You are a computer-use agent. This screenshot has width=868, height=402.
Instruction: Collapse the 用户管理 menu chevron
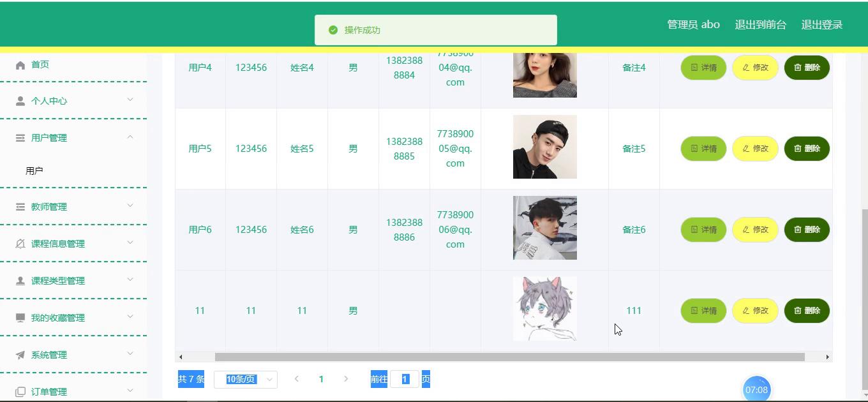coord(130,137)
